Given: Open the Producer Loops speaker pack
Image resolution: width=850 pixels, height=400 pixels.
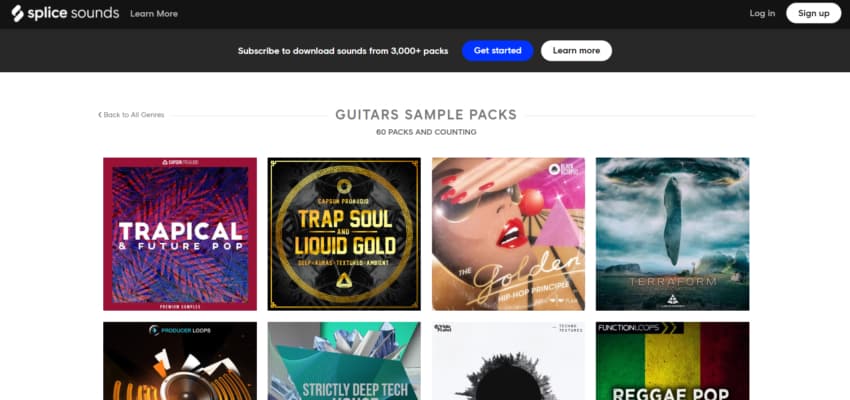Looking at the screenshot, I should (180, 361).
